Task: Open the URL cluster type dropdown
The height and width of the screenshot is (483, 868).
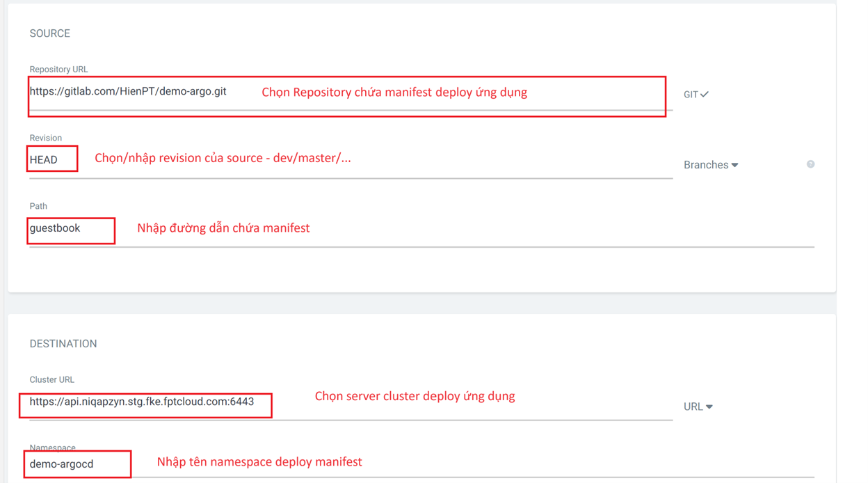Action: (x=698, y=406)
